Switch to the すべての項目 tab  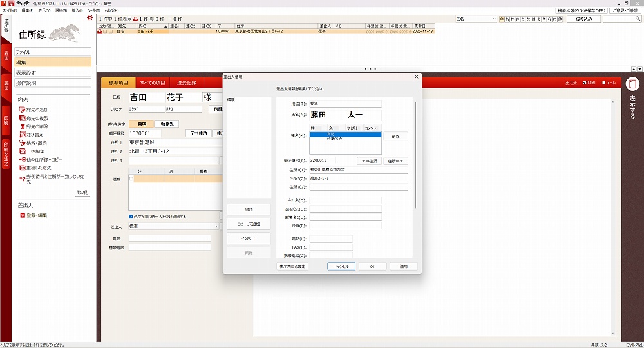coord(153,82)
